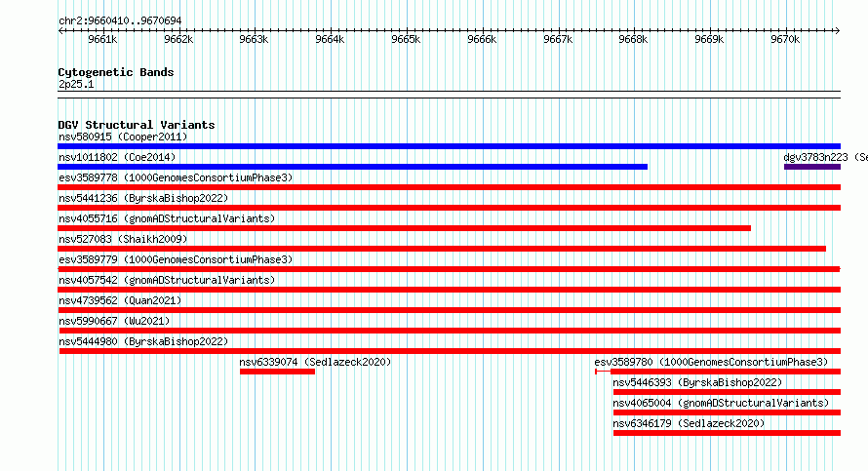Select the red nsv6346179 variant bar
Image resolution: width=868 pixels, height=471 pixels.
click(727, 433)
